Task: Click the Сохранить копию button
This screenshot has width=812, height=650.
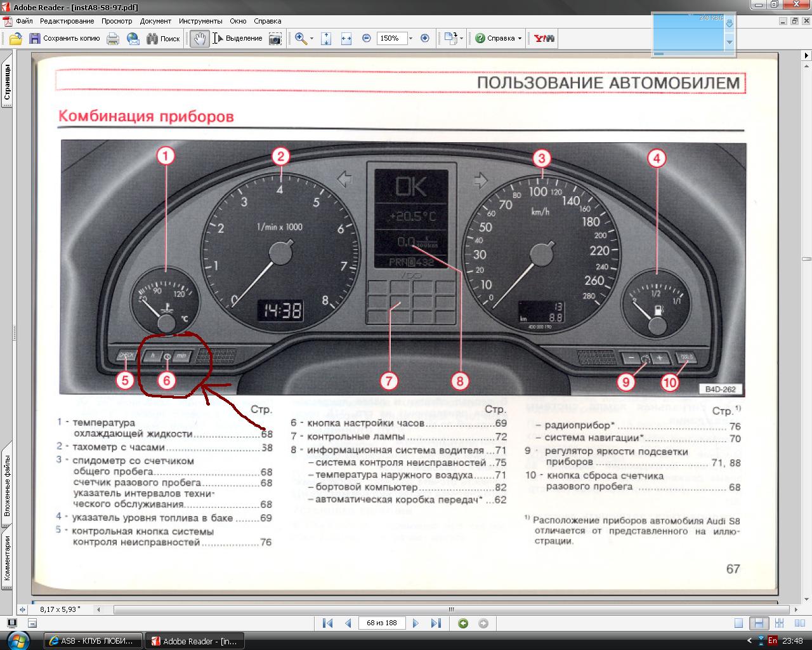Action: [65, 39]
